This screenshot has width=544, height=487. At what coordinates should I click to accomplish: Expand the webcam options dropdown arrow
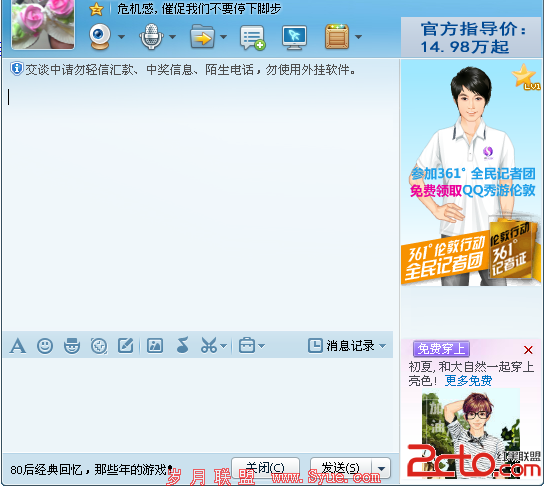pos(121,36)
